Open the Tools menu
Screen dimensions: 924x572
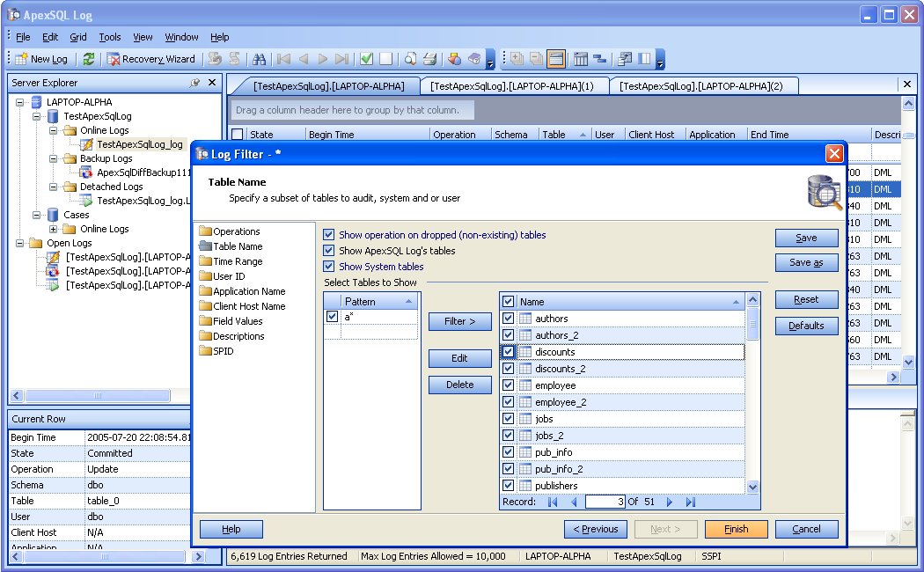(110, 37)
